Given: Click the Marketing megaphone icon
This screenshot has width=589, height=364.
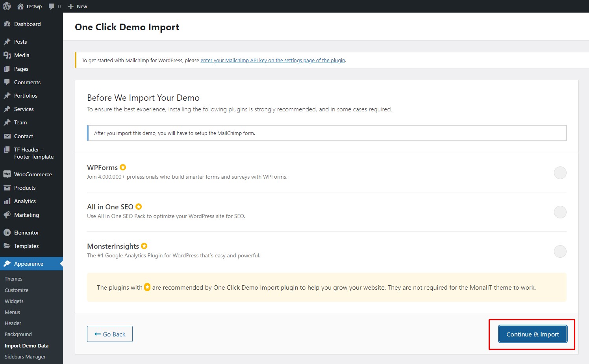Looking at the screenshot, I should pos(7,215).
